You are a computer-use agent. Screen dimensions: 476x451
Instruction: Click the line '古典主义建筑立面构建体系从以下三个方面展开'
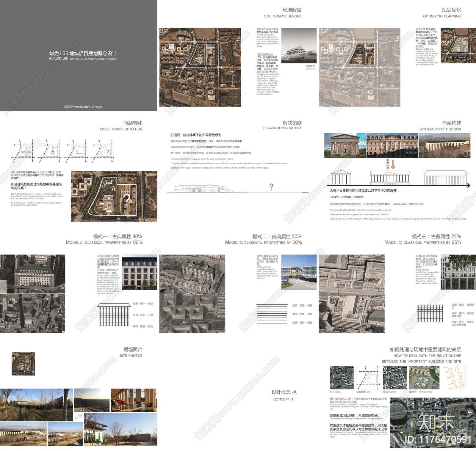(x=364, y=191)
